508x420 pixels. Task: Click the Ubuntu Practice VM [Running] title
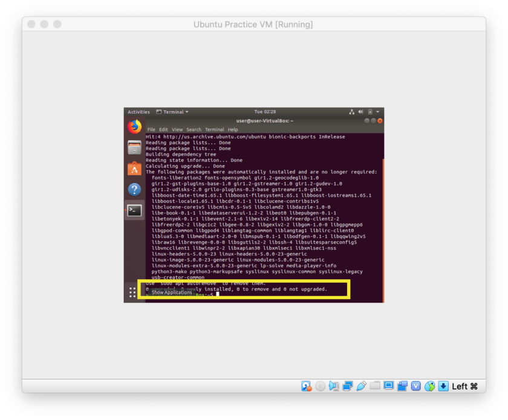click(x=253, y=24)
